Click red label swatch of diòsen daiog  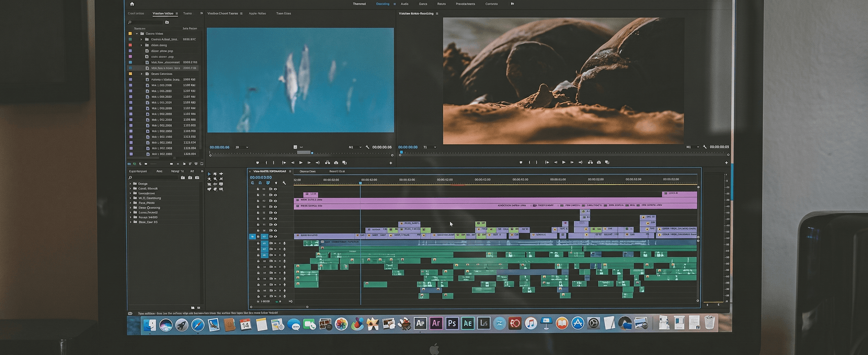[130, 45]
